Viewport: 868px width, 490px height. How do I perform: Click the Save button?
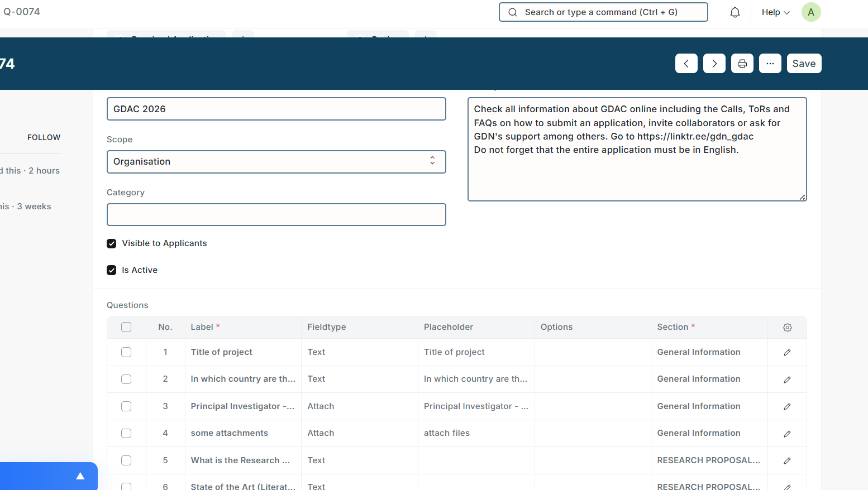coord(804,64)
